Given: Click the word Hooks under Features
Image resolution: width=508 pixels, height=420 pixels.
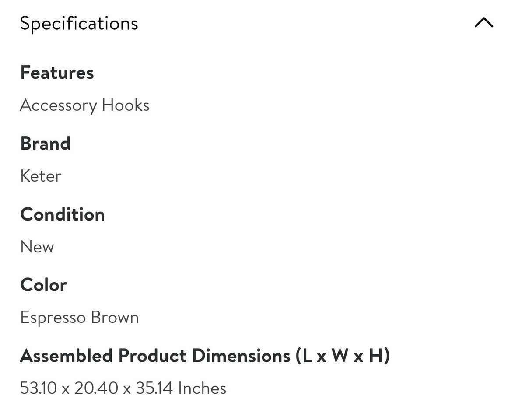Looking at the screenshot, I should coord(126,105).
